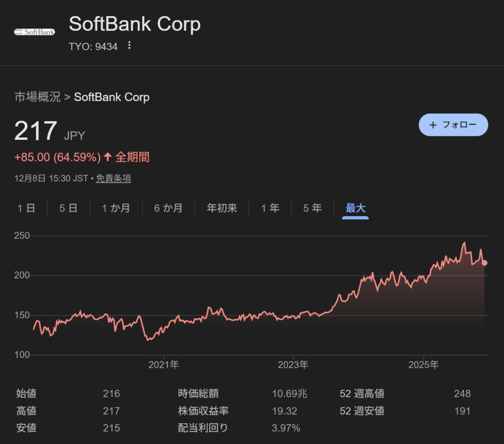Viewport: 504px width, 444px height.
Task: Show the 6-month chart range
Action: click(x=168, y=208)
